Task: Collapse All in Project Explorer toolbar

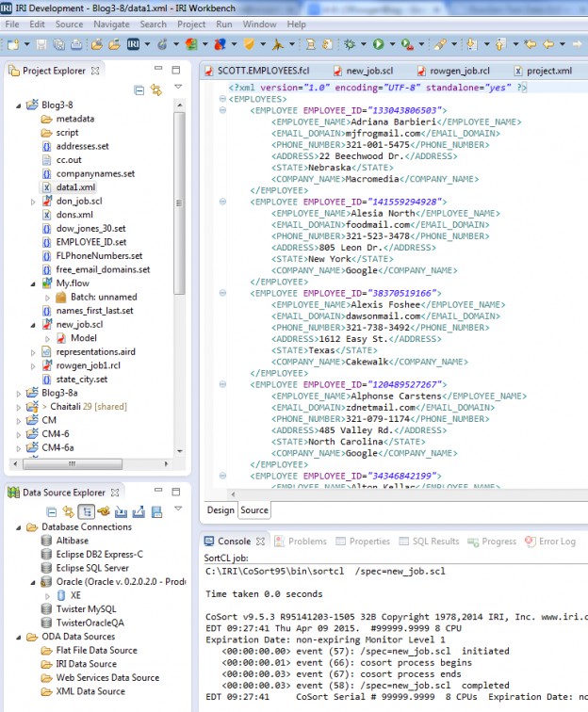Action: (139, 89)
